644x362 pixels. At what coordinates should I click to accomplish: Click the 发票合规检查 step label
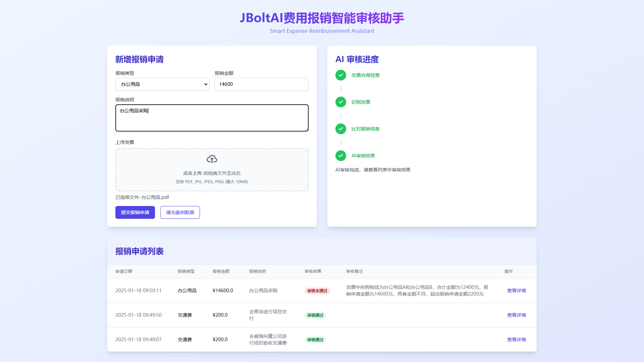[365, 75]
